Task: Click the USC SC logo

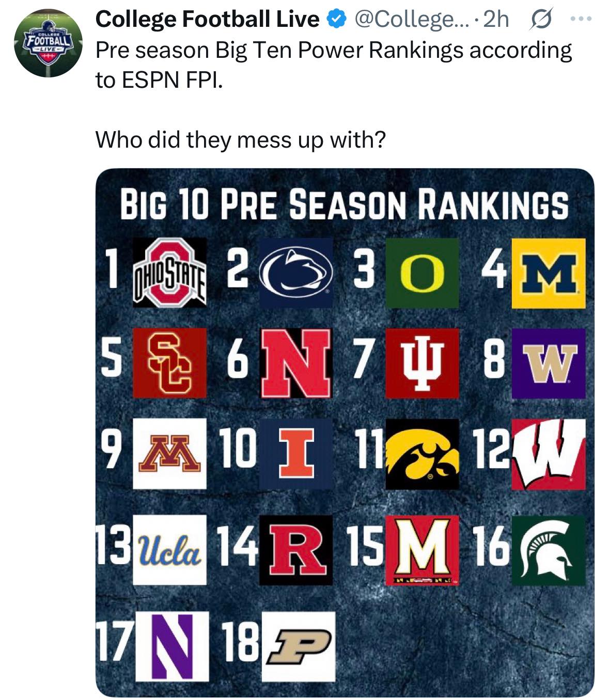Action: [x=169, y=363]
